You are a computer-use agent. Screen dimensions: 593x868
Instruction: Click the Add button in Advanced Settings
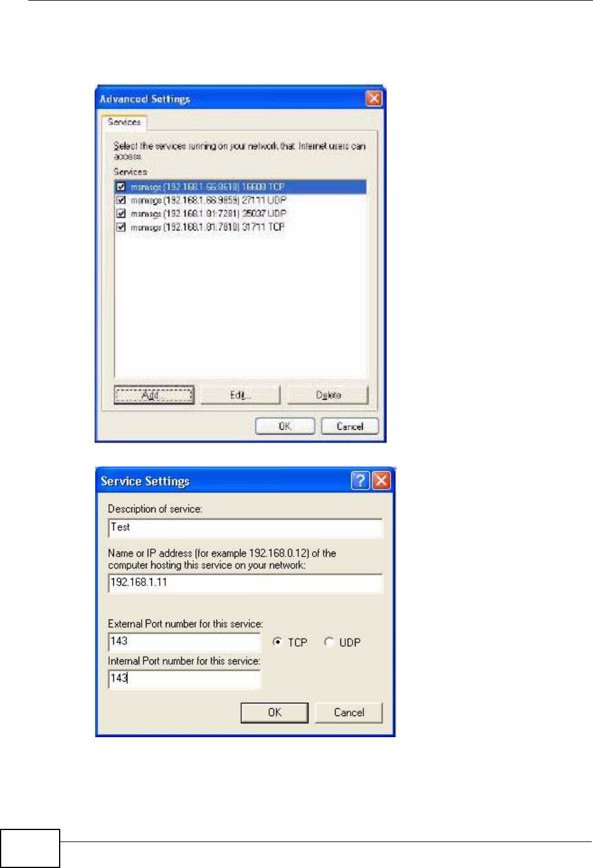coord(154,395)
